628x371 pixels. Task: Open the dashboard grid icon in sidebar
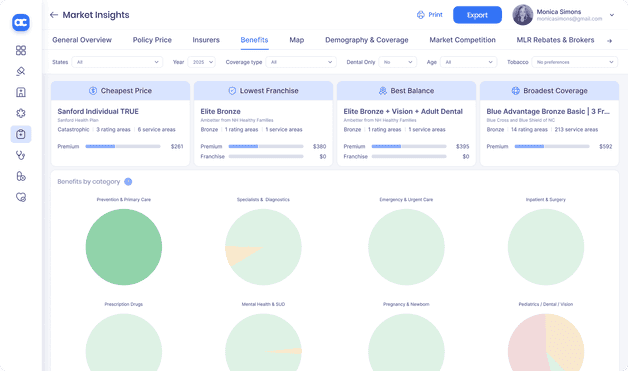[21, 50]
